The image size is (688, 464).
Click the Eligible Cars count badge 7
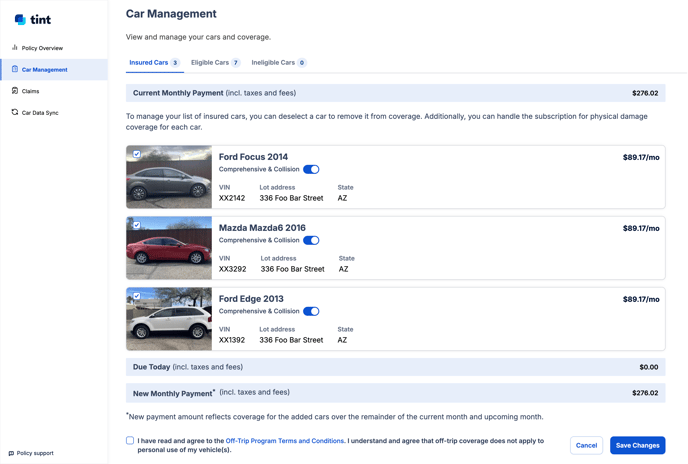236,63
